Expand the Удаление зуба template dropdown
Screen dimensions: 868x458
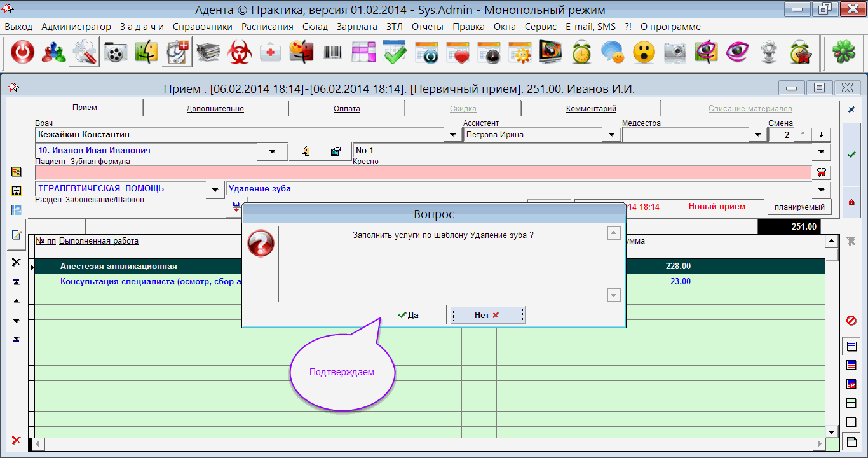pyautogui.click(x=822, y=190)
